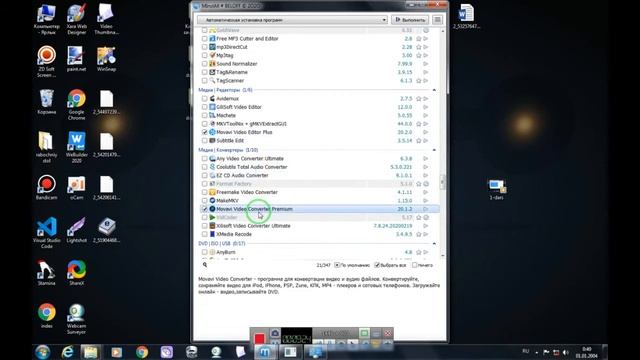Image resolution: width=640 pixels, height=360 pixels.
Task: Run arrow on the Tag&Rename row
Action: click(x=426, y=72)
